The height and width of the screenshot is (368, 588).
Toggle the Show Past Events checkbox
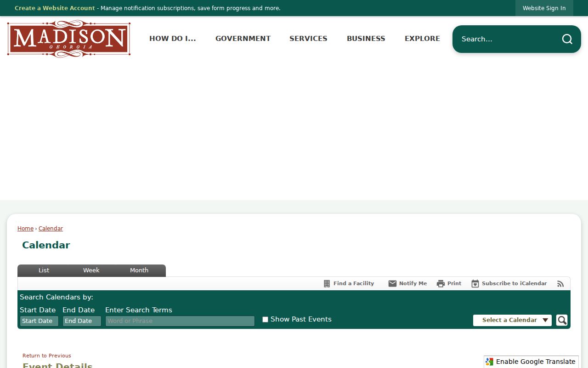click(265, 320)
